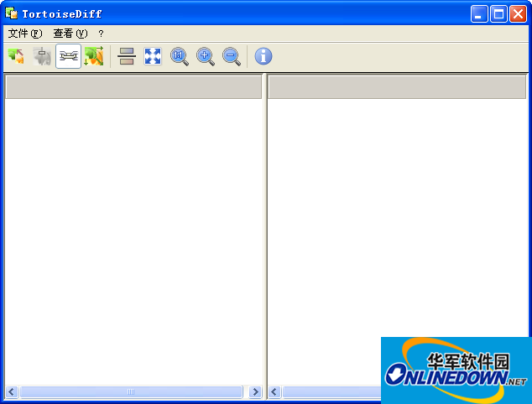Click the left pane horizontal scrollbar thumb
Image resolution: width=532 pixels, height=404 pixels.
click(131, 392)
